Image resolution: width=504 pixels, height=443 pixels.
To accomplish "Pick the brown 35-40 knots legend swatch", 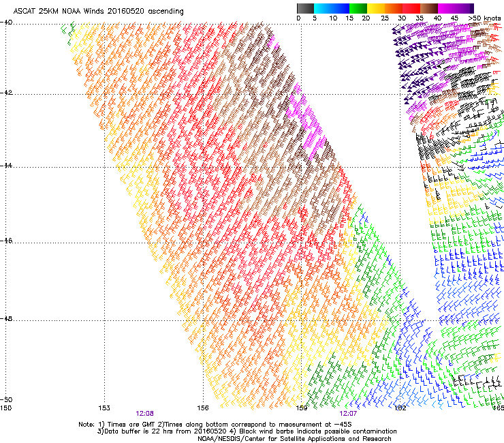I will (429, 8).
